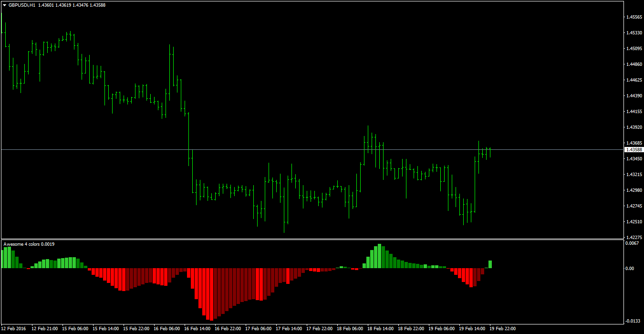This screenshot has width=644, height=334.
Task: Click price level 1.43685 on the axis
Action: pyautogui.click(x=634, y=143)
